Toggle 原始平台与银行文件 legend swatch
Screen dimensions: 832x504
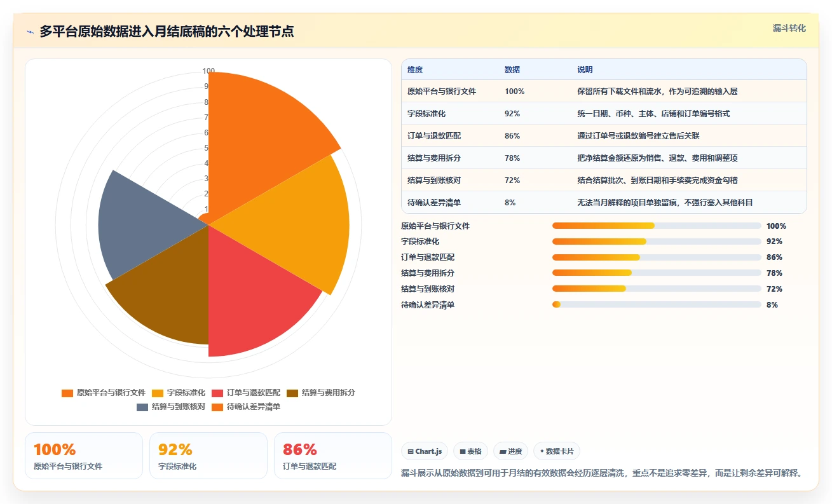(67, 393)
